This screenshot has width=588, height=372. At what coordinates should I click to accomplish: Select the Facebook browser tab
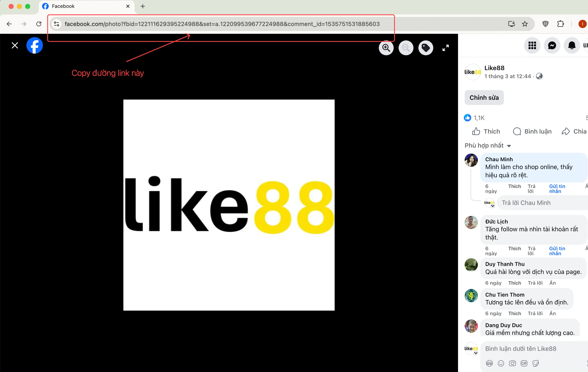pos(86,7)
